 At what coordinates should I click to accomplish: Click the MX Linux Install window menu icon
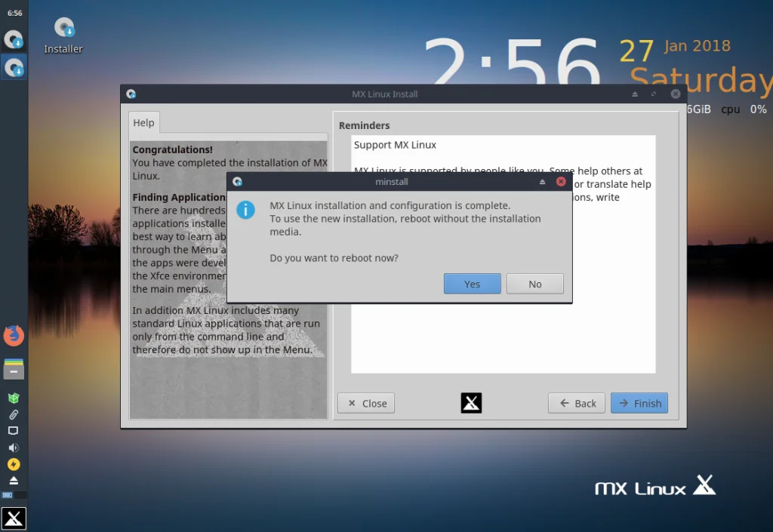coord(131,94)
